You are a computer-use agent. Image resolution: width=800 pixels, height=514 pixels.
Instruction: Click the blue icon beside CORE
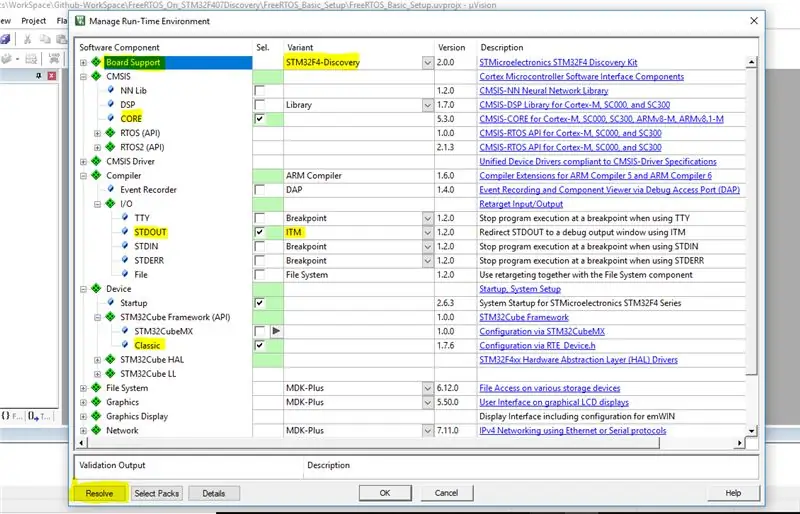[111, 118]
